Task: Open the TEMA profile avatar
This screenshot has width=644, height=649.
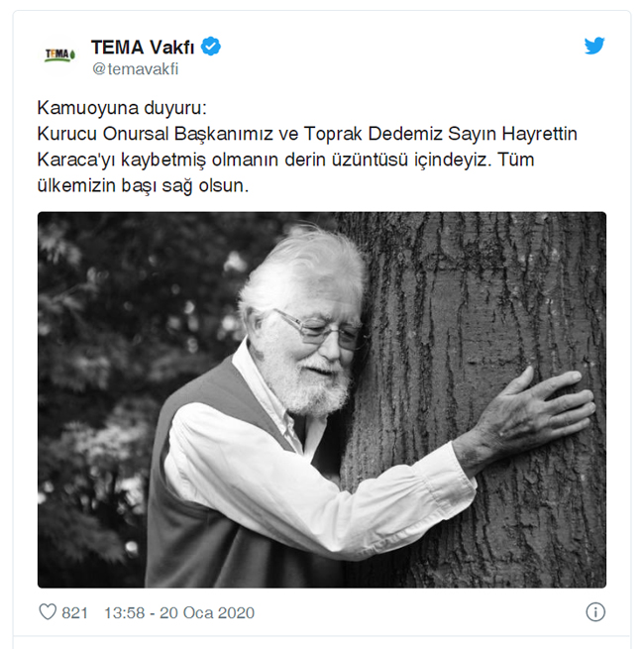Action: pyautogui.click(x=60, y=55)
